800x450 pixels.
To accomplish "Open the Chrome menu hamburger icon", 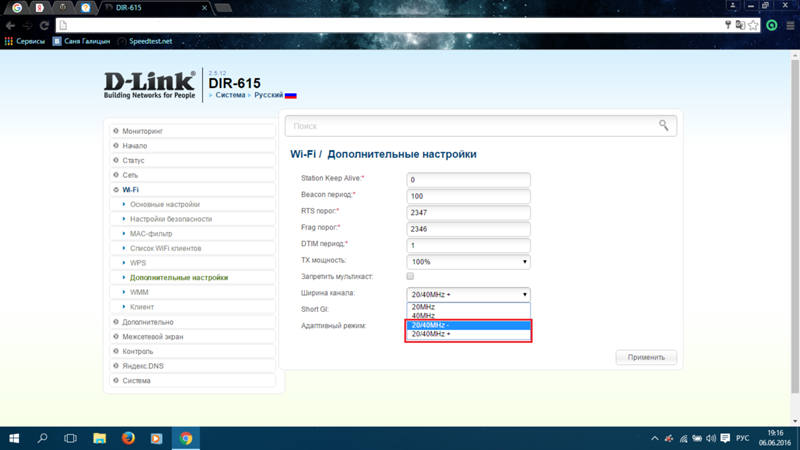I will click(790, 26).
